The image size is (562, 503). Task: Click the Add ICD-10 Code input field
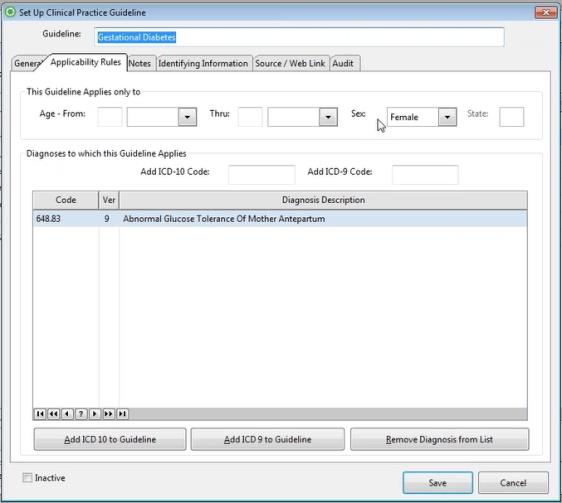tap(262, 175)
